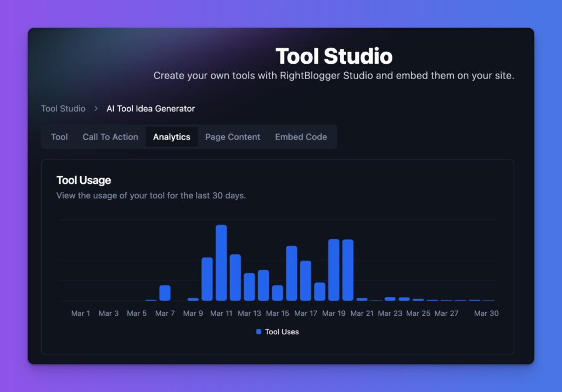Viewport: 562px width, 392px height.
Task: View the Page Content tab
Action: click(x=232, y=137)
